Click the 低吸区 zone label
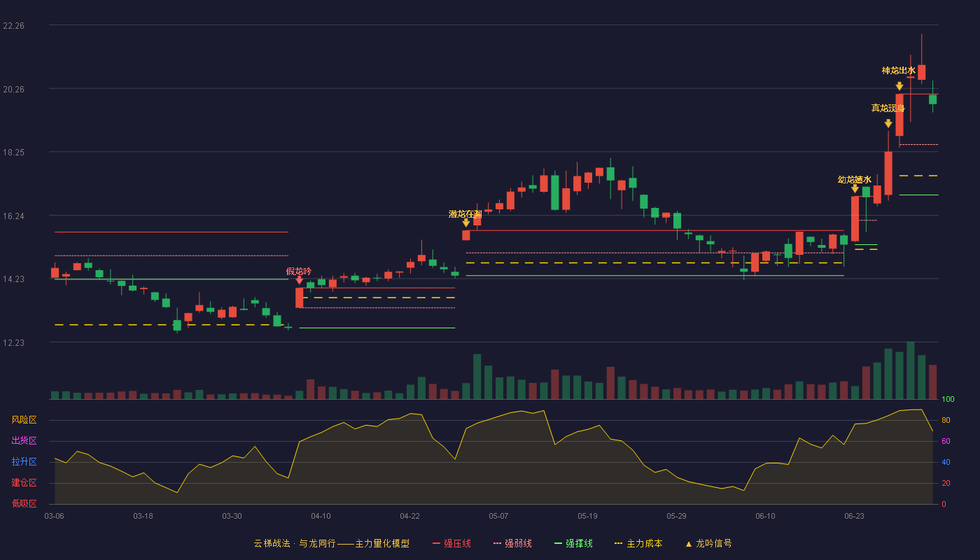This screenshot has width=980, height=560. 24,503
